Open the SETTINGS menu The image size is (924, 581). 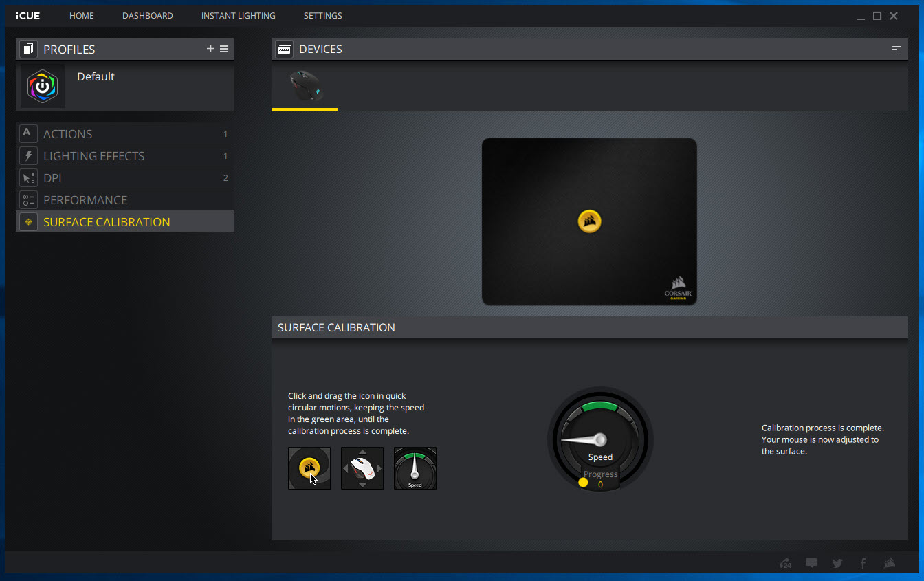coord(323,15)
